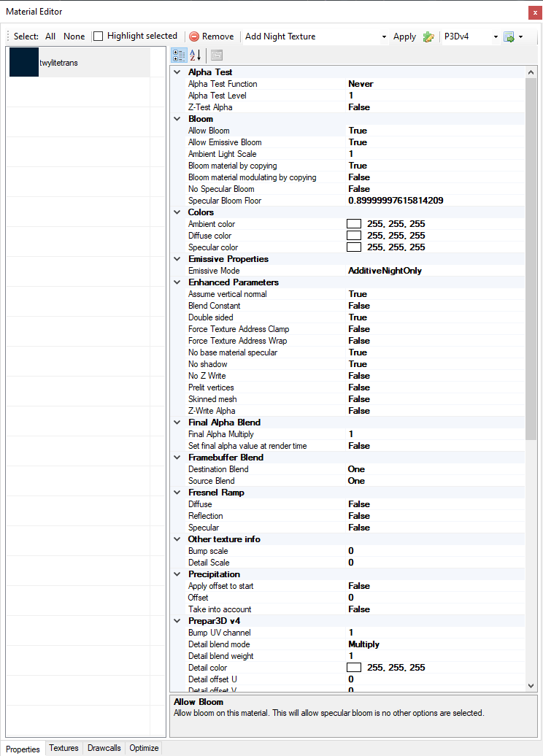
Task: Select All materials
Action: (50, 36)
